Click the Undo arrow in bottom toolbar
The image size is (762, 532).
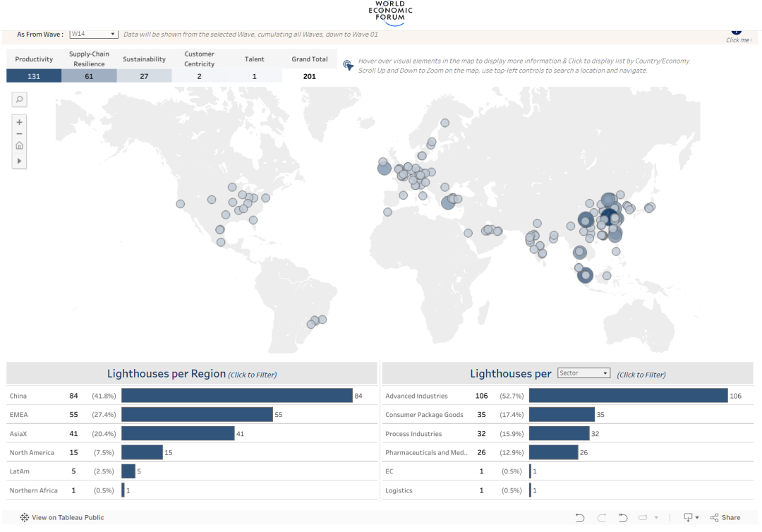coord(579,518)
